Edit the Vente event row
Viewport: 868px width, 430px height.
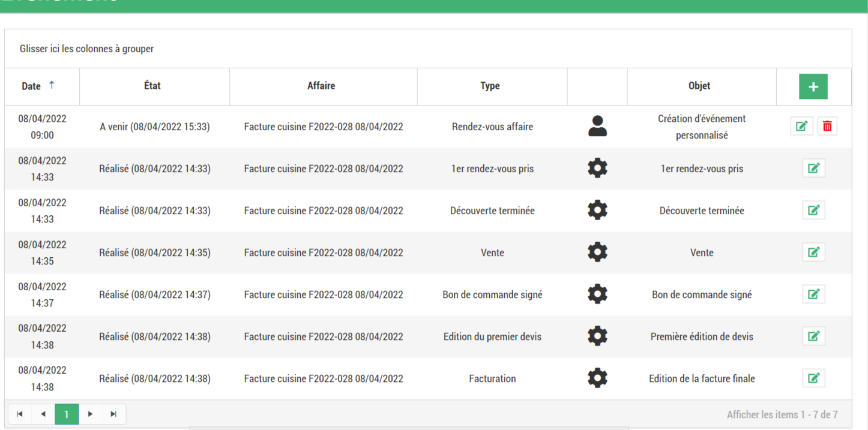813,252
